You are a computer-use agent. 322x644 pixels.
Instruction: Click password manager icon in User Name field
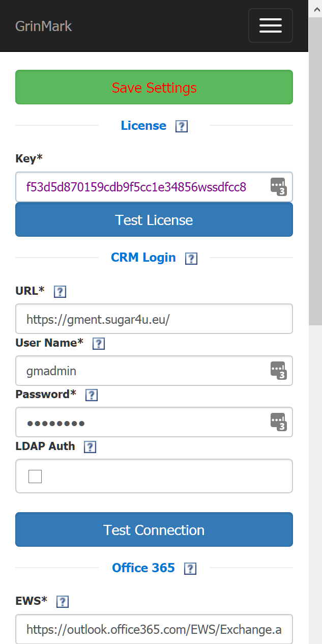click(x=279, y=371)
